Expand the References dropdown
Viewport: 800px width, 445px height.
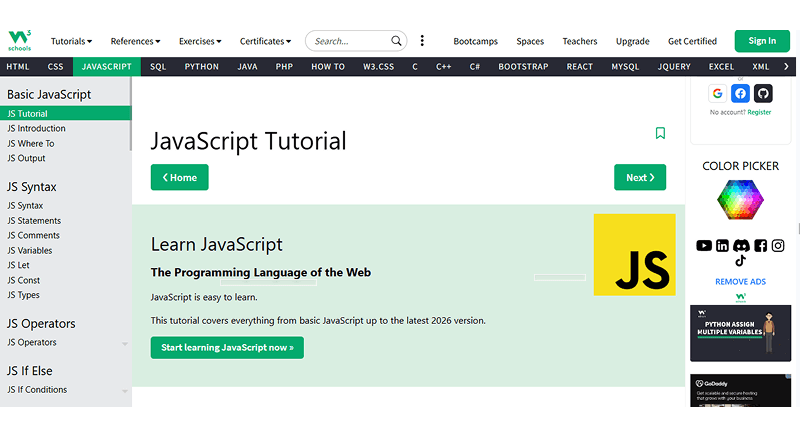135,41
